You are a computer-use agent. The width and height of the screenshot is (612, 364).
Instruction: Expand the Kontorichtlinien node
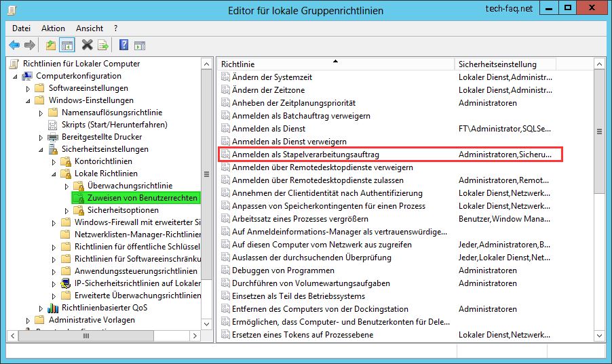coord(54,162)
